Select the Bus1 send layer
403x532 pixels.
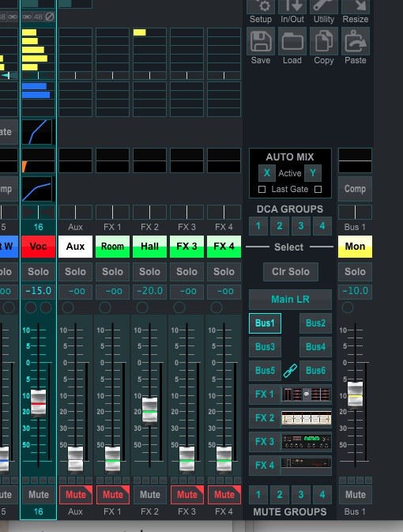point(265,323)
